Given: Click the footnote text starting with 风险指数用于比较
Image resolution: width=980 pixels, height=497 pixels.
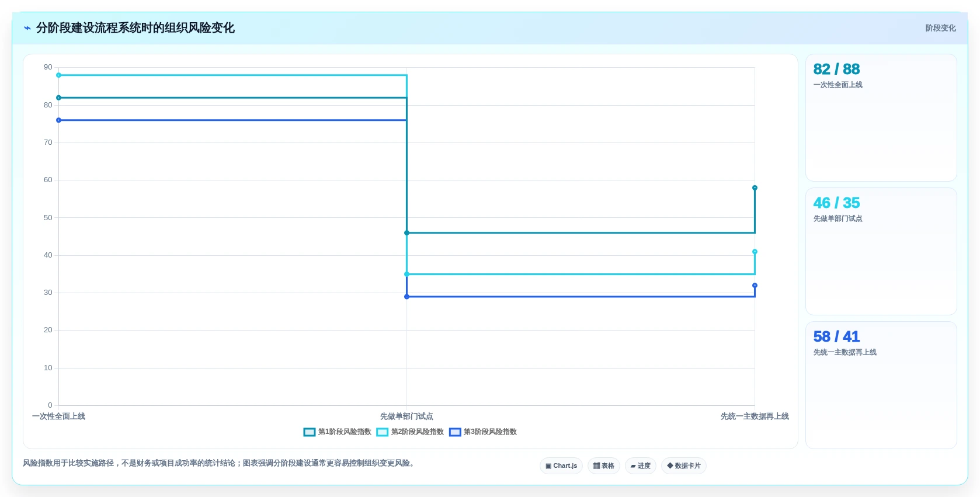Looking at the screenshot, I should click(220, 463).
